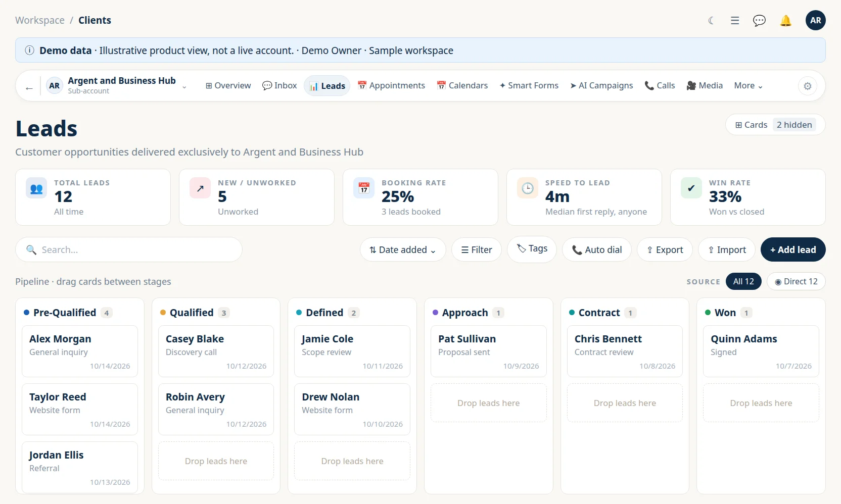Open the Quinn Adams lead card
The width and height of the screenshot is (841, 504).
(761, 351)
